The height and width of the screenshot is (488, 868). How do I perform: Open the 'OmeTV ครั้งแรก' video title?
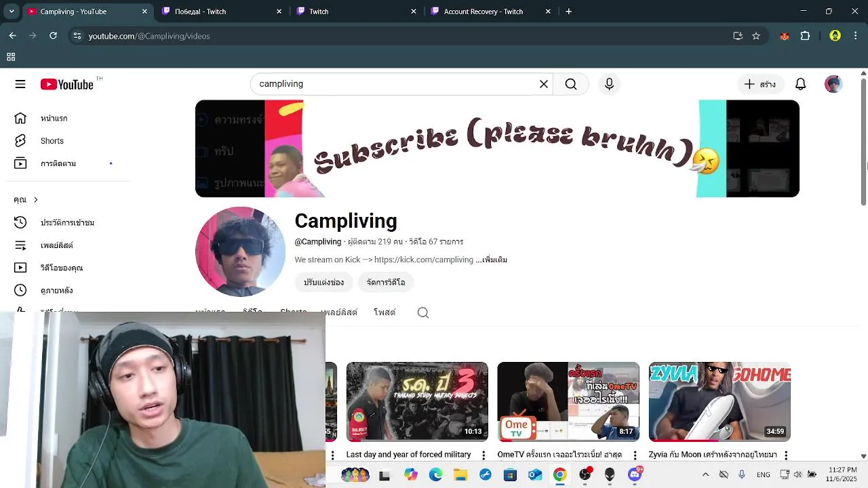(x=559, y=455)
